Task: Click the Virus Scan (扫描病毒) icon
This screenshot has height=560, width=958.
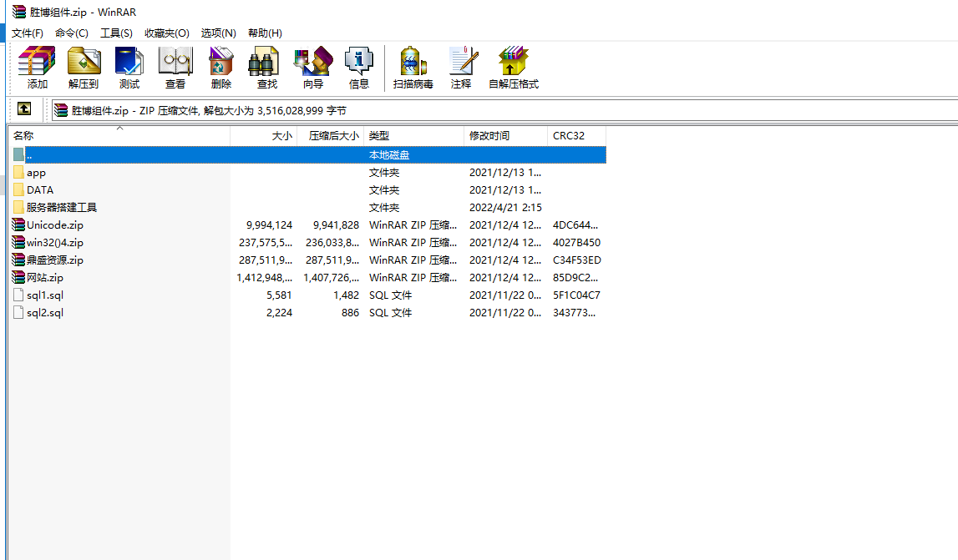Action: tap(413, 67)
